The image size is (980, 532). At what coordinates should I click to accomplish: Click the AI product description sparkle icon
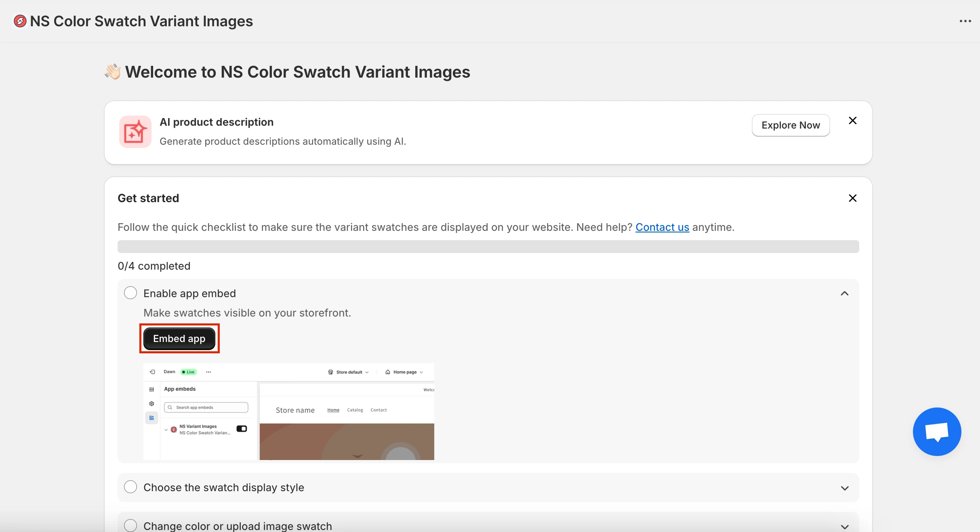(x=135, y=132)
